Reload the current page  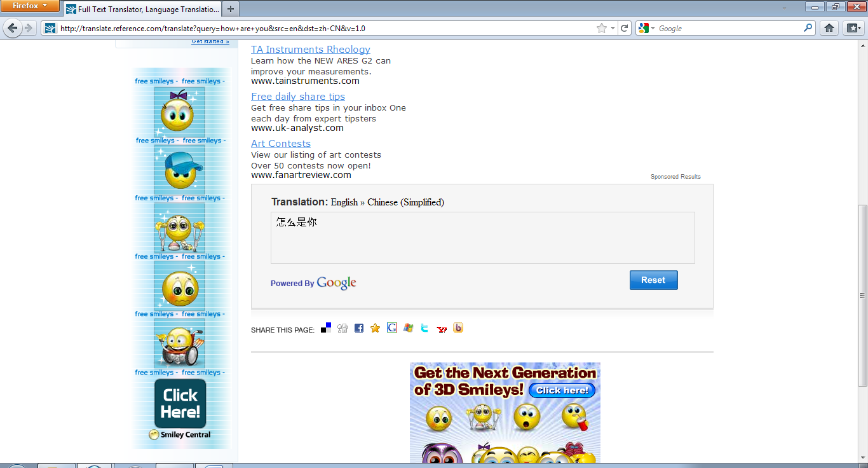click(625, 28)
